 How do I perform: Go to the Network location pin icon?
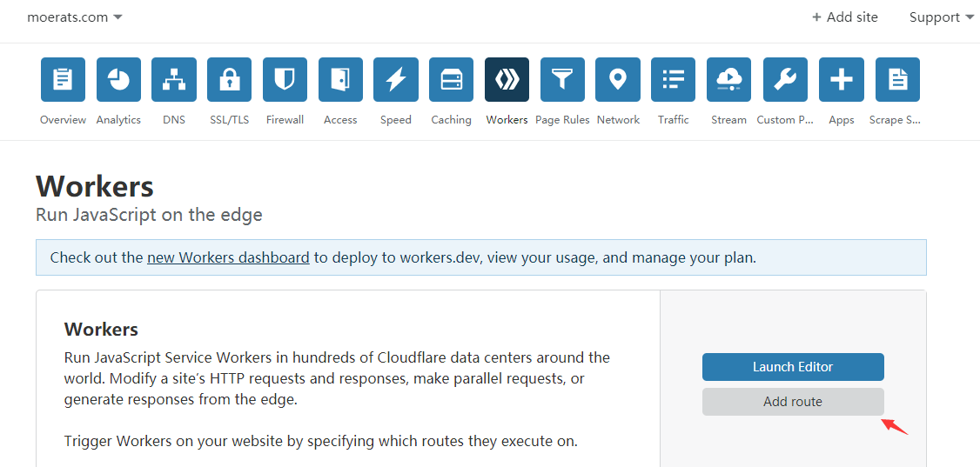click(618, 80)
